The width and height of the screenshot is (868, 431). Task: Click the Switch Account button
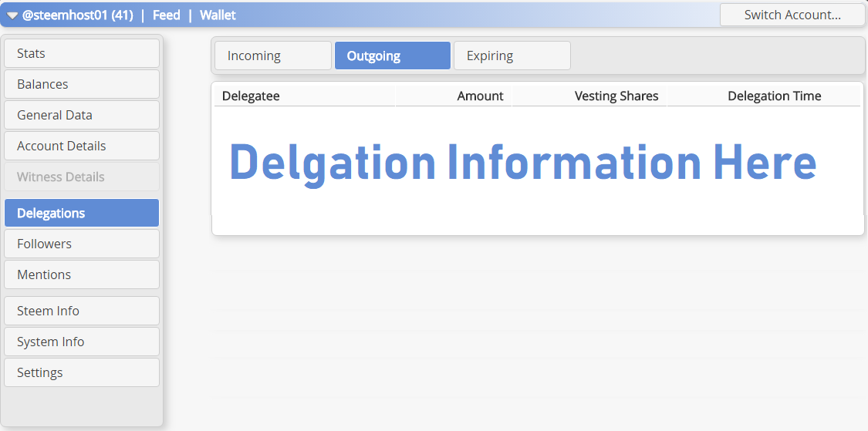tap(792, 15)
